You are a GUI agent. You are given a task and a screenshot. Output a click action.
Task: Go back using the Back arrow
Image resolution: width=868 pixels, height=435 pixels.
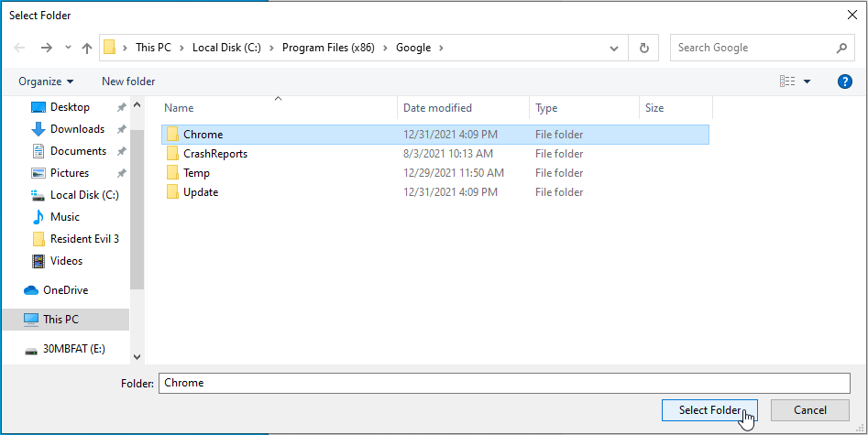(19, 48)
